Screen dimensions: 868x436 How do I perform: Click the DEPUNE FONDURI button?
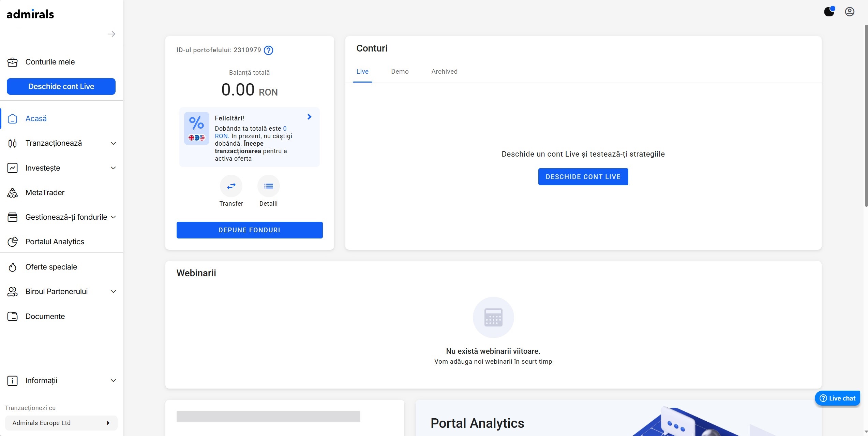(250, 230)
